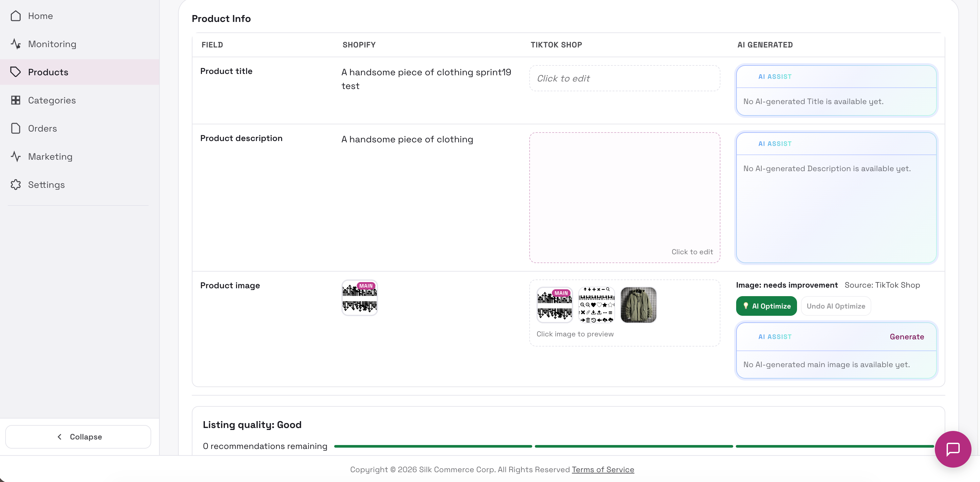Open the chat support bubble
The height and width of the screenshot is (482, 980).
pos(953,449)
